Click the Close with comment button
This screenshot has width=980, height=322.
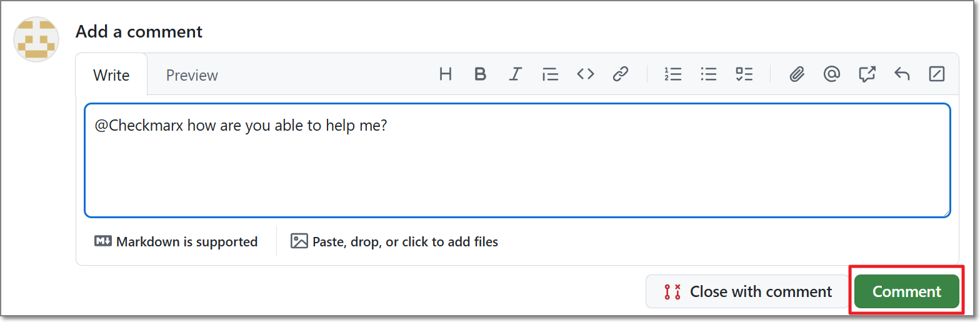coord(748,291)
